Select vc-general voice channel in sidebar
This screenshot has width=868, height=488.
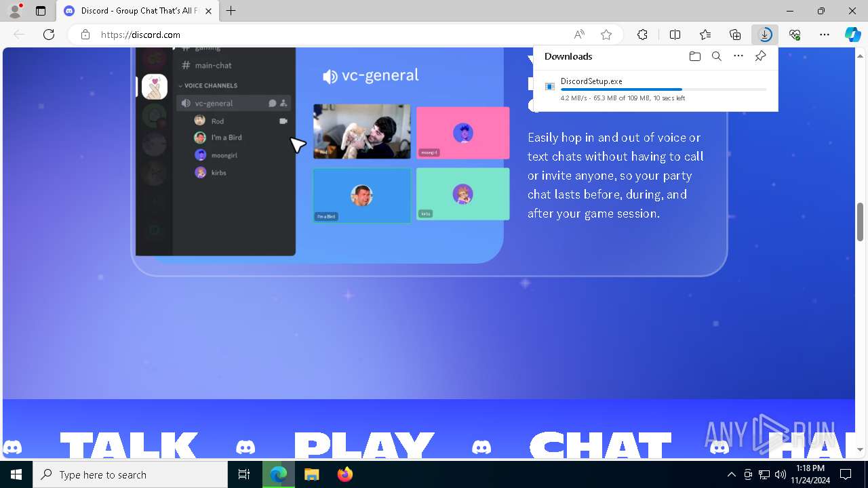234,103
